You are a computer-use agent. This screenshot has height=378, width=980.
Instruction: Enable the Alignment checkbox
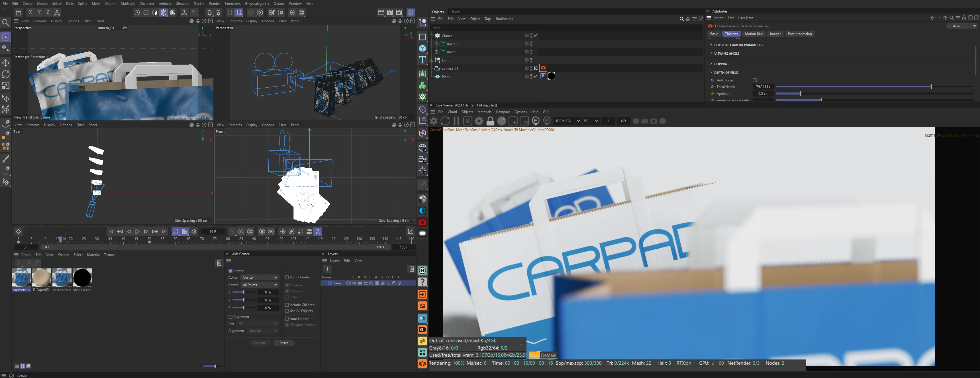(230, 317)
